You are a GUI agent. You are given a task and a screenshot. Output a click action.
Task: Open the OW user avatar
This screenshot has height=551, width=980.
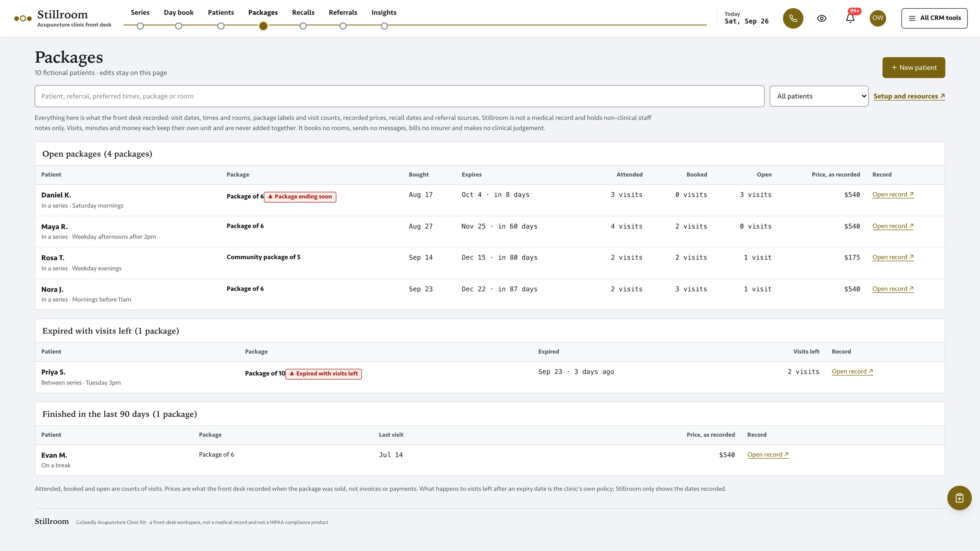[878, 18]
